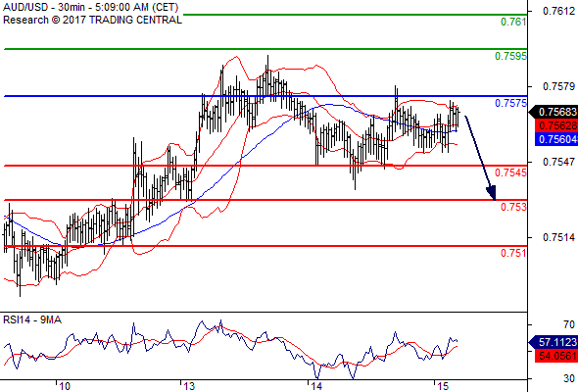Click date marker 13 on time axis
The width and height of the screenshot is (578, 392).
click(x=189, y=386)
